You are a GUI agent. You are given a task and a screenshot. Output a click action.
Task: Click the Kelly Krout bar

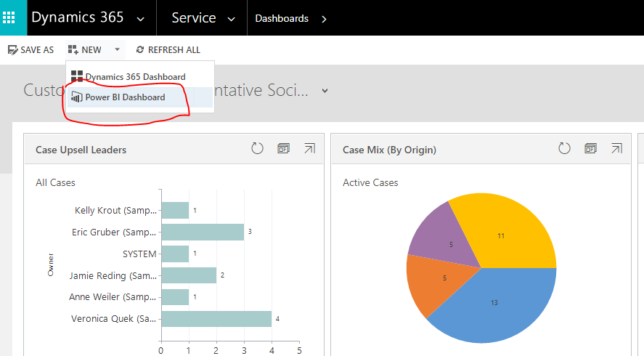point(176,210)
